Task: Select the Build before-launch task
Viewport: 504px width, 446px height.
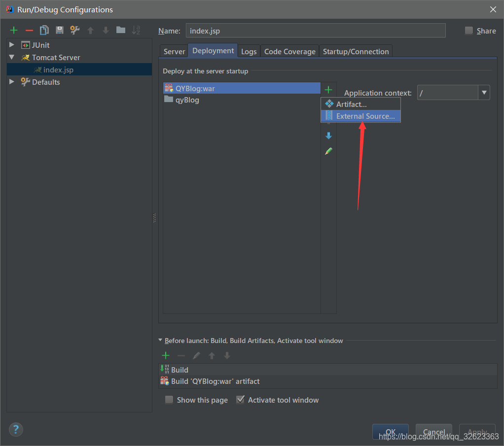Action: pyautogui.click(x=328, y=370)
